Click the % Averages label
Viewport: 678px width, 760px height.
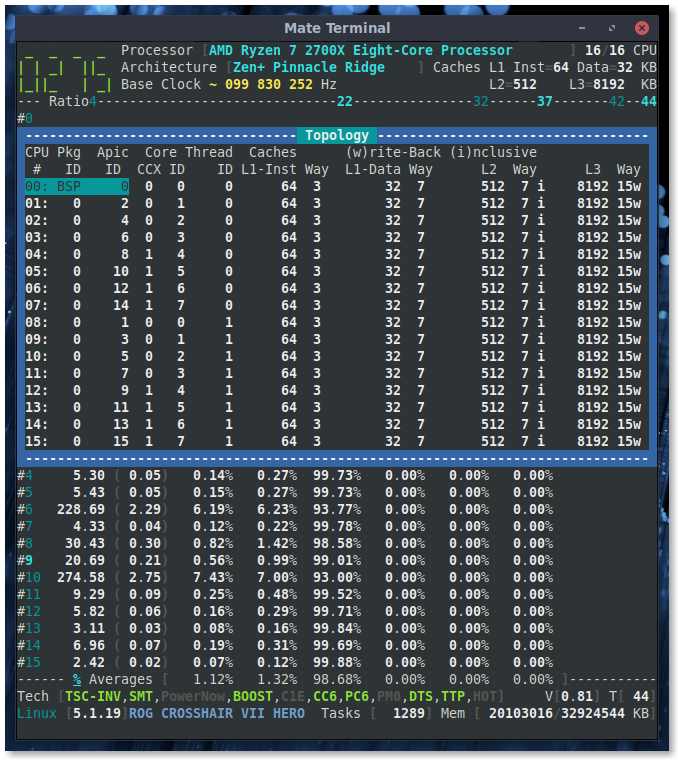pyautogui.click(x=113, y=680)
